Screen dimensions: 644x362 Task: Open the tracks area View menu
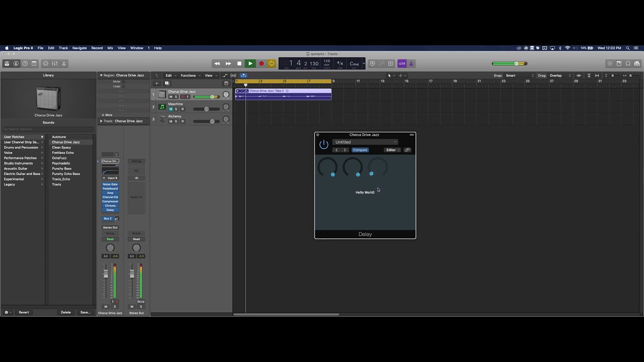click(210, 75)
